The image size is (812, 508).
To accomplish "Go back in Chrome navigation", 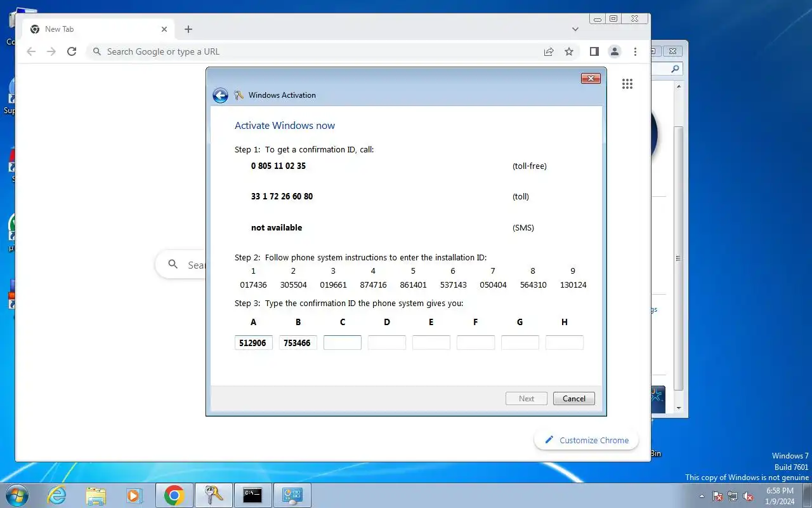I will coord(31,51).
